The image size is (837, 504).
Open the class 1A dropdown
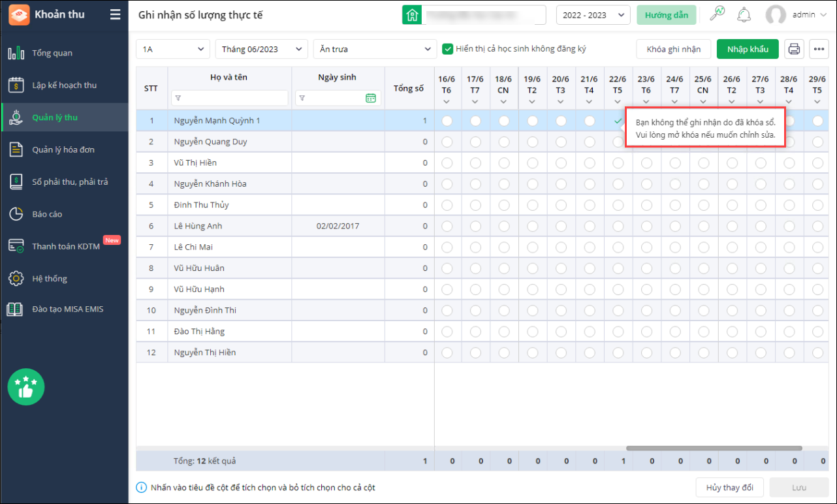(x=173, y=49)
